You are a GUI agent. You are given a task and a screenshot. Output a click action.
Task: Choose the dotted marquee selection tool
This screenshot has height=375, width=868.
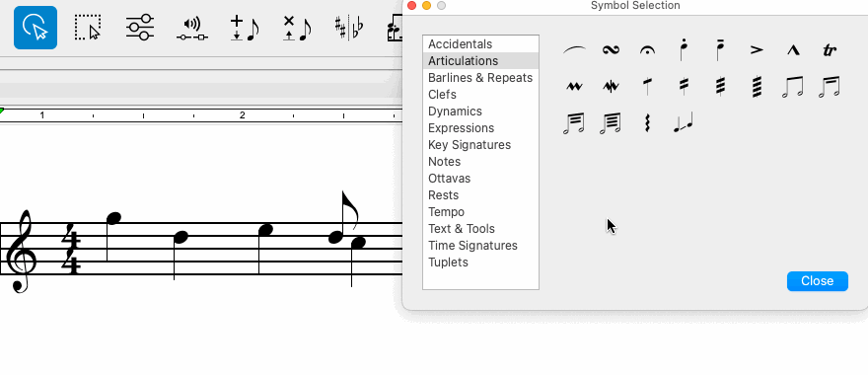pyautogui.click(x=88, y=28)
